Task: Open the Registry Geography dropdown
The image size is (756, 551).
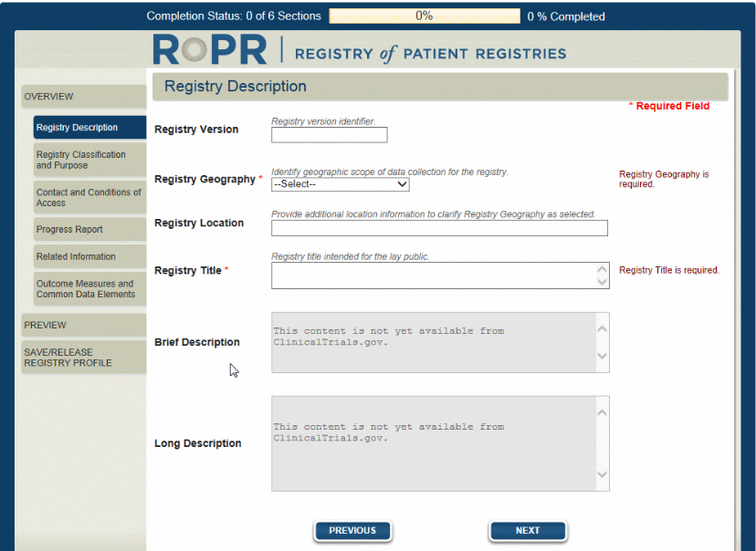Action: point(341,184)
